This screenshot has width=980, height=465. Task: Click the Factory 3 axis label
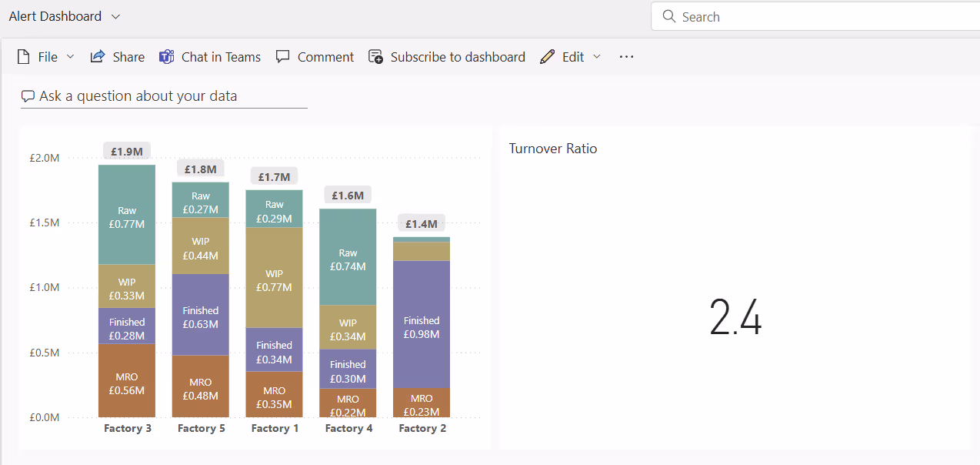click(x=128, y=428)
